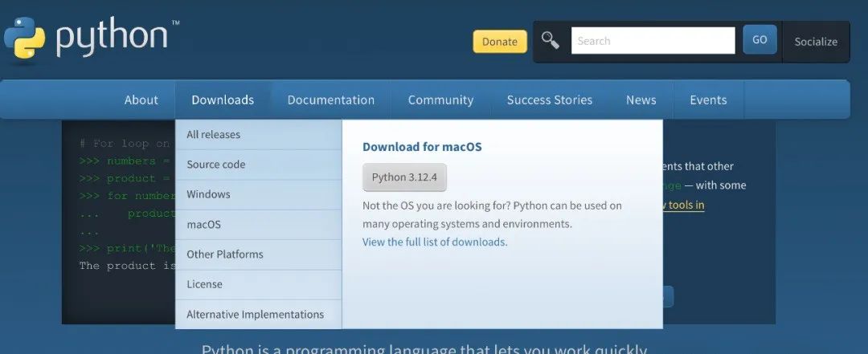Follow View the full list of downloads link
This screenshot has height=354, width=868.
434,242
